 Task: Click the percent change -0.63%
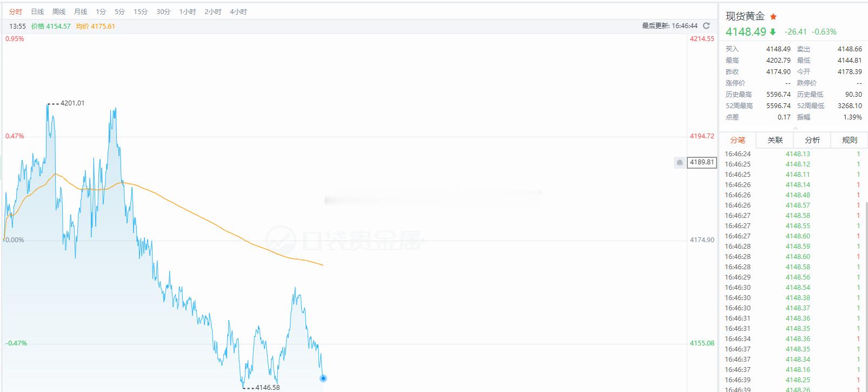click(x=824, y=32)
